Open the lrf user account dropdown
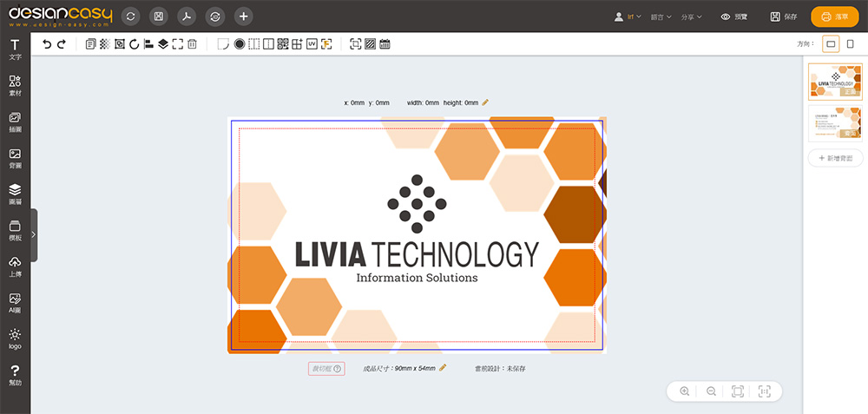The height and width of the screenshot is (414, 868). click(628, 16)
